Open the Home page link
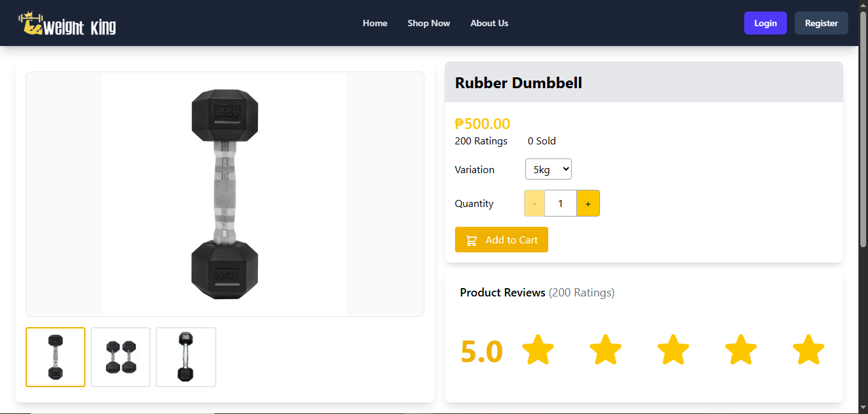 (x=375, y=23)
